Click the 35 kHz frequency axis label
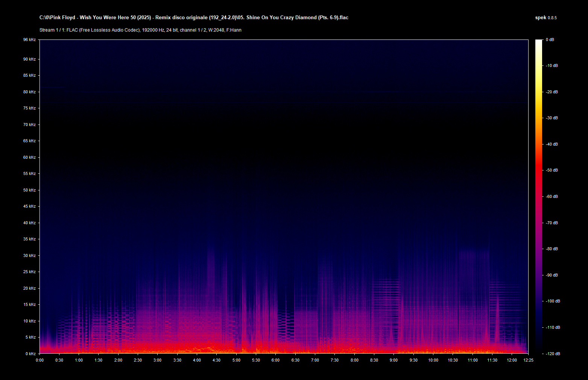 29,239
